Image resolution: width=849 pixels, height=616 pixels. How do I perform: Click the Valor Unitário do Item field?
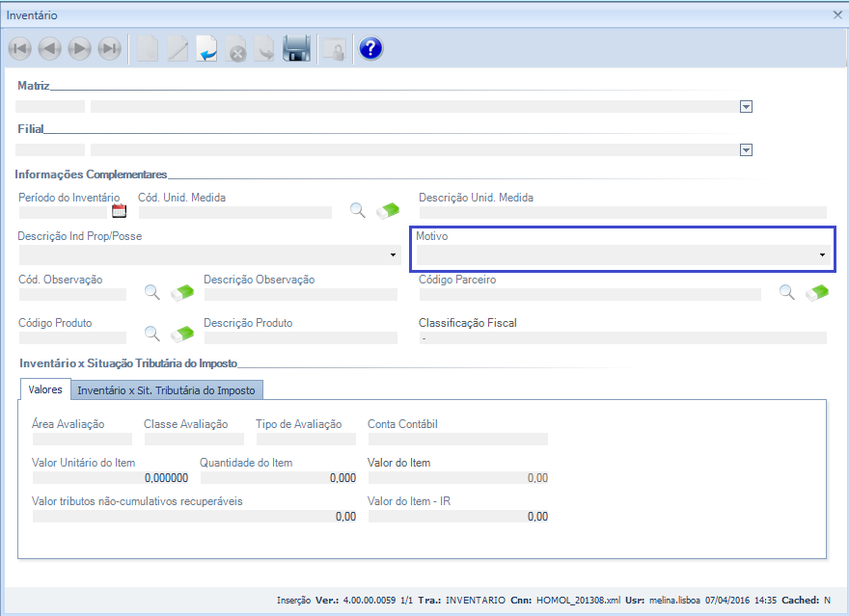pyautogui.click(x=110, y=477)
